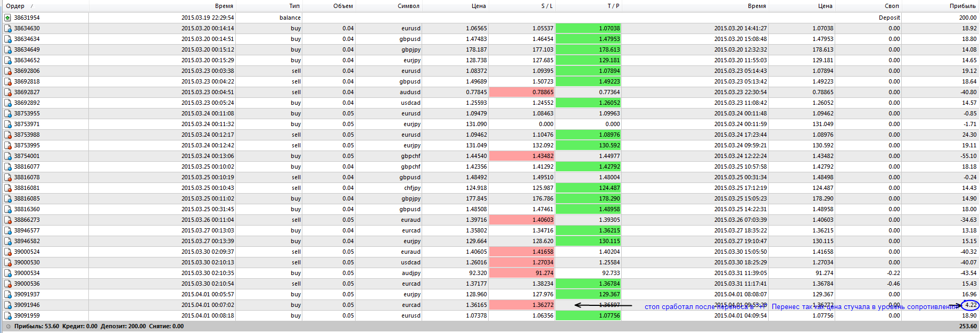Click the small status bar icon before Прибыль
Viewport: 980px width, 333px height.
pyautogui.click(x=8, y=327)
